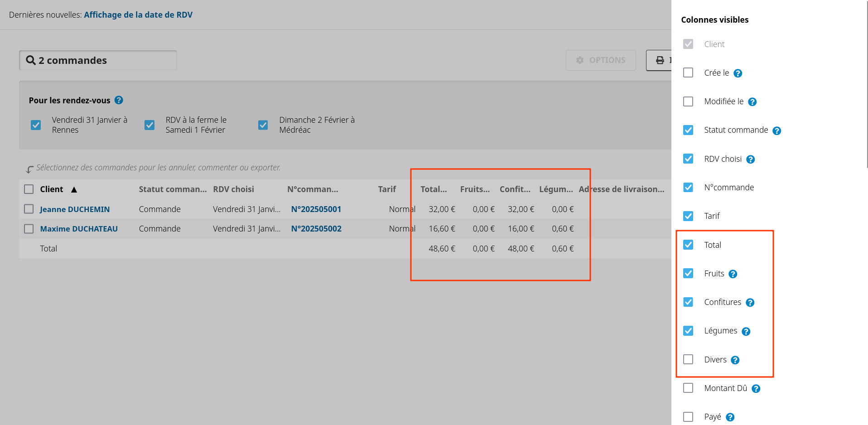Open the OPTIONS button
This screenshot has width=868, height=425.
[x=600, y=60]
